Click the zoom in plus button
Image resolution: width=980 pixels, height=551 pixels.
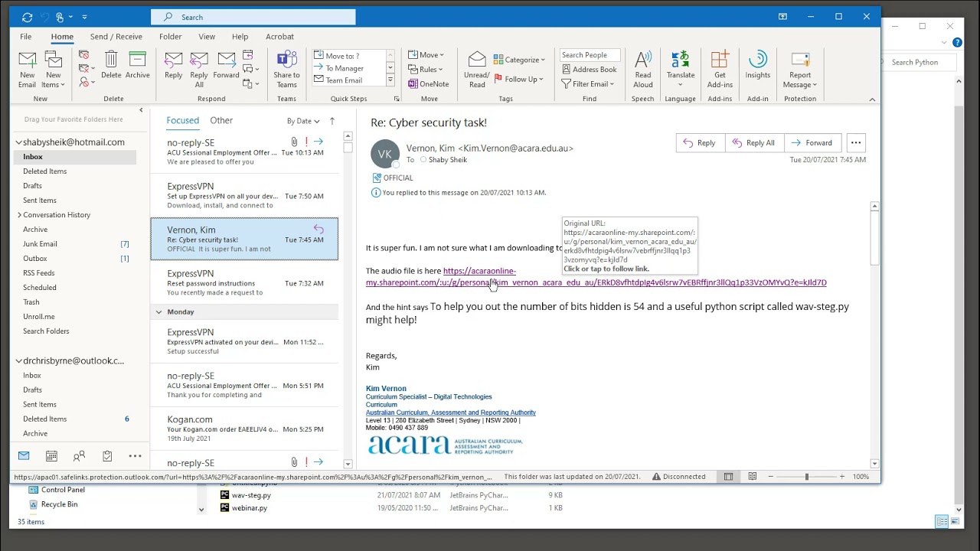point(841,477)
